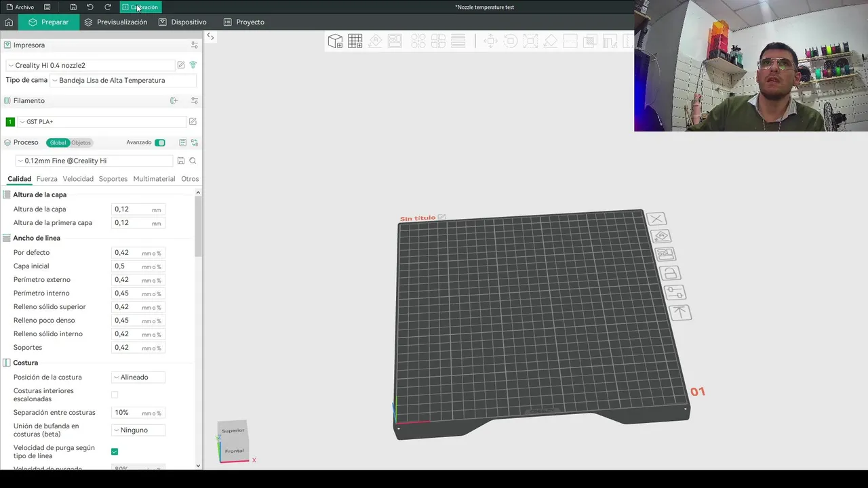The image size is (868, 488).
Task: Select the Scale tool
Action: point(530,41)
